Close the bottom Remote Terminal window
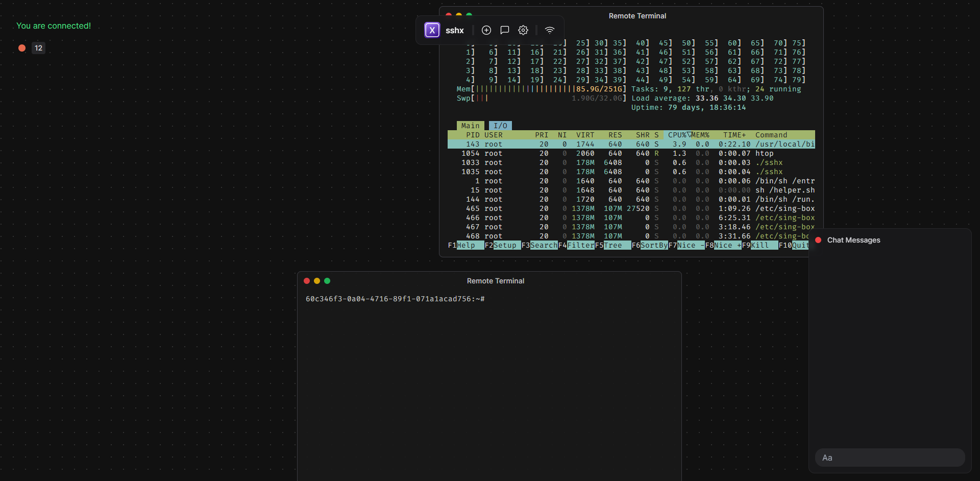 (307, 281)
